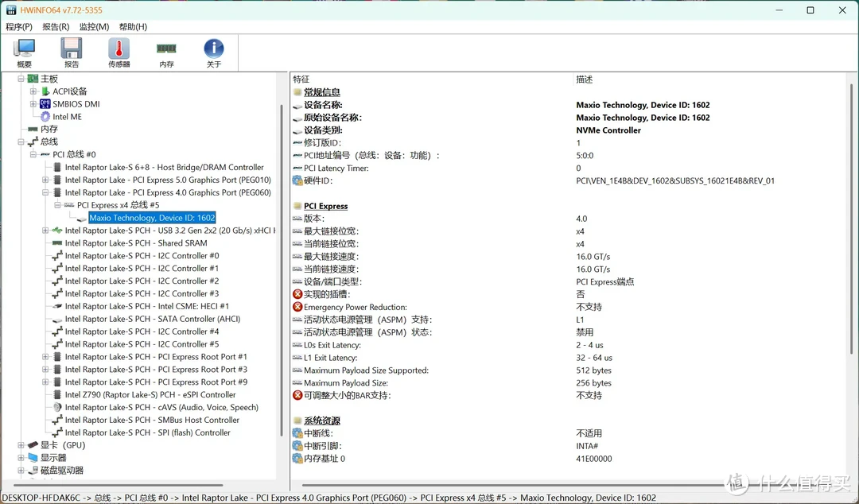Open the 程序(P) menu
The width and height of the screenshot is (859, 504).
pos(19,26)
